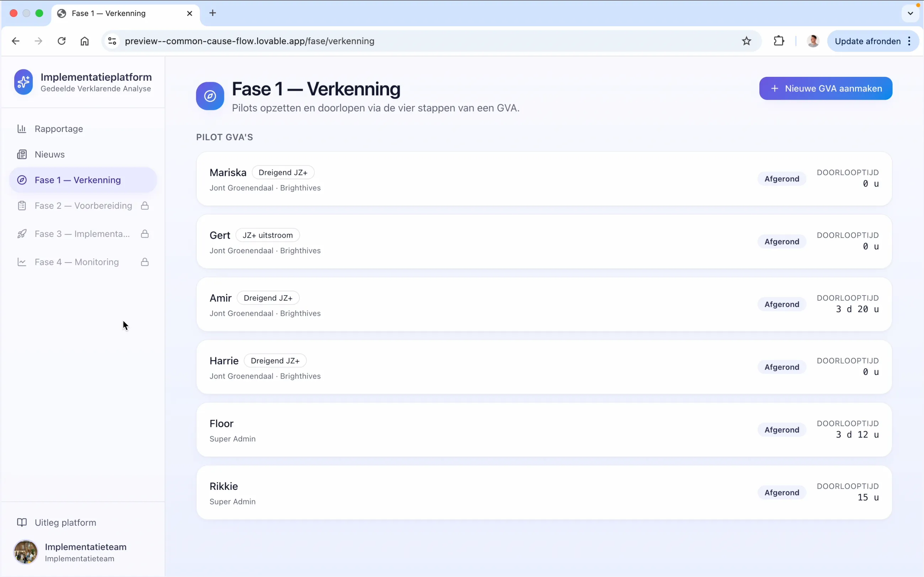Click the Implementatieplatform sparkle logo icon

tap(23, 82)
